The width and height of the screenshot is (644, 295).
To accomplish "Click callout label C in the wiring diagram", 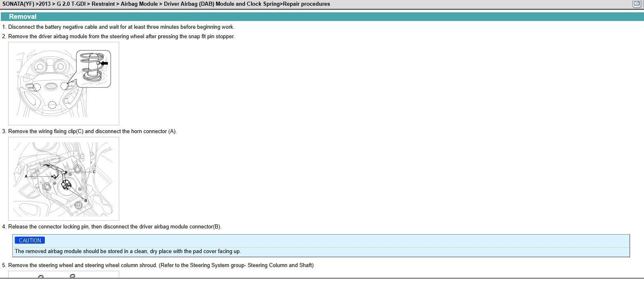I will (94, 172).
